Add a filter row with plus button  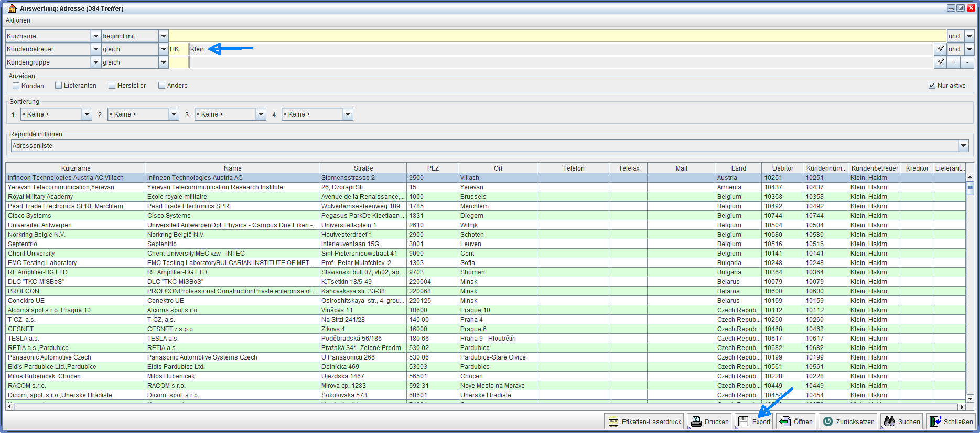(954, 62)
